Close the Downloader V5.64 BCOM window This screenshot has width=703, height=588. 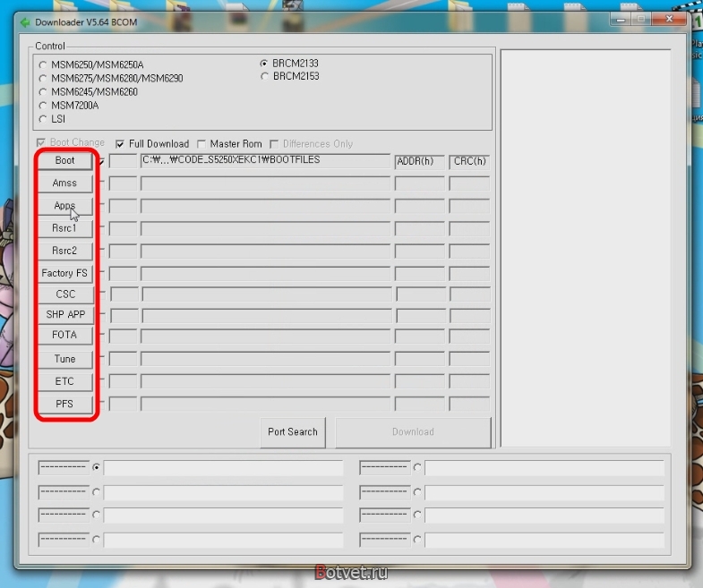coord(669,19)
